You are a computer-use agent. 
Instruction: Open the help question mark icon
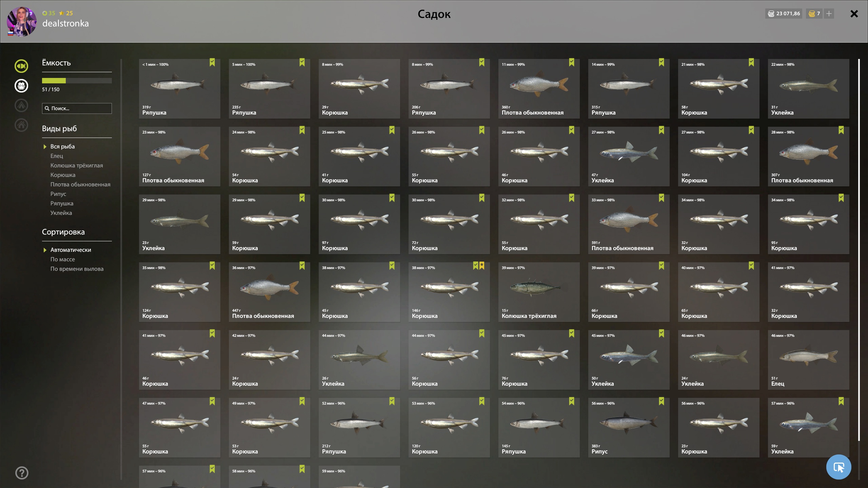click(22, 473)
